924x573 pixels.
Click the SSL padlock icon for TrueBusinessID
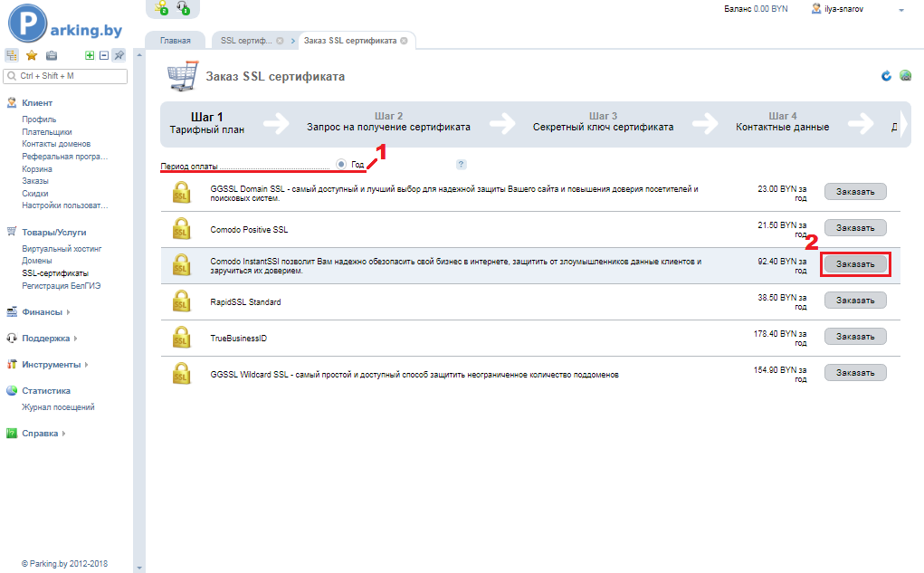tap(182, 338)
